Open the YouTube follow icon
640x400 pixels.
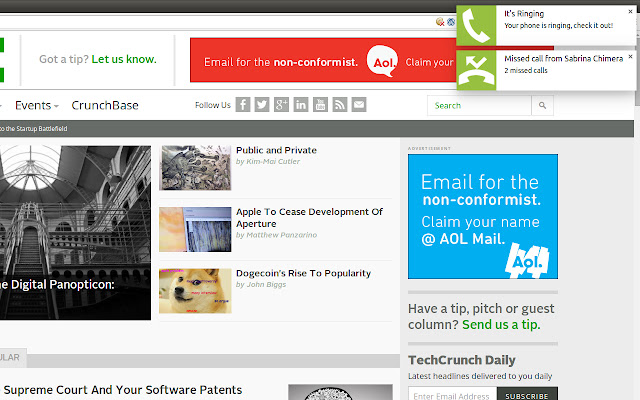click(320, 105)
